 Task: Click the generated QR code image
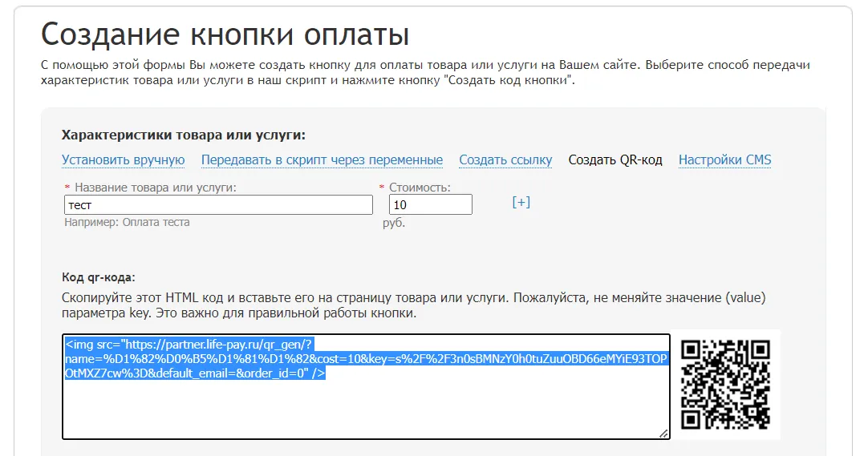click(x=725, y=385)
